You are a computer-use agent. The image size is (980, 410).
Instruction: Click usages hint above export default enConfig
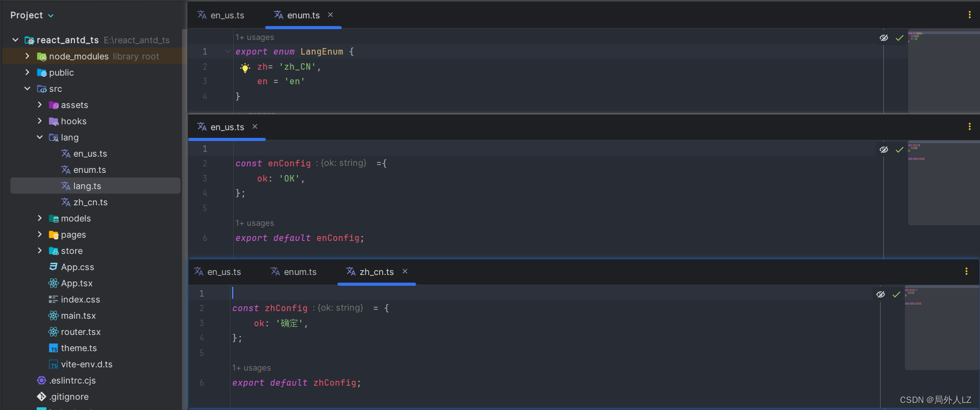[255, 223]
